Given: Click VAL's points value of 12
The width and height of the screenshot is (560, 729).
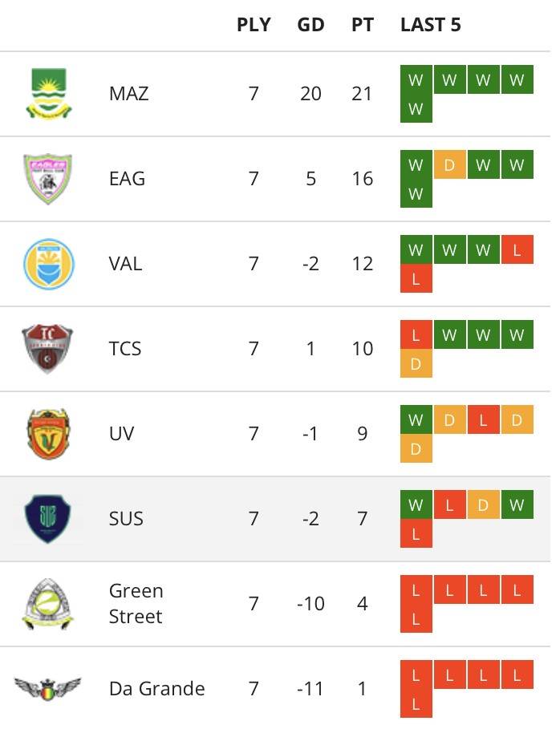Looking at the screenshot, I should (x=362, y=264).
